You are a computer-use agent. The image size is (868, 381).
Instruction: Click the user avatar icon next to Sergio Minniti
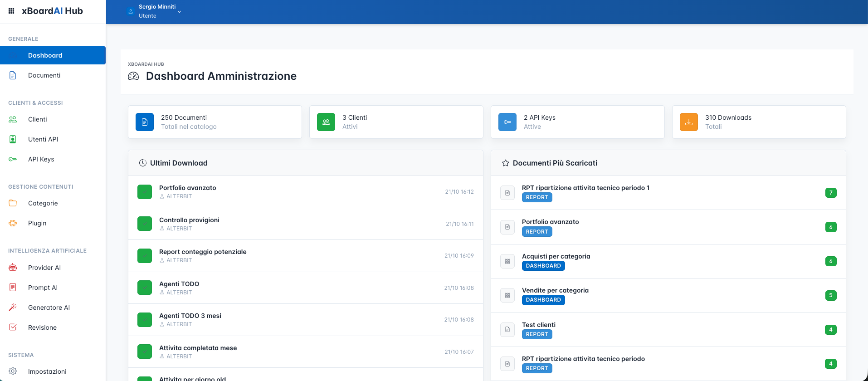pos(131,11)
